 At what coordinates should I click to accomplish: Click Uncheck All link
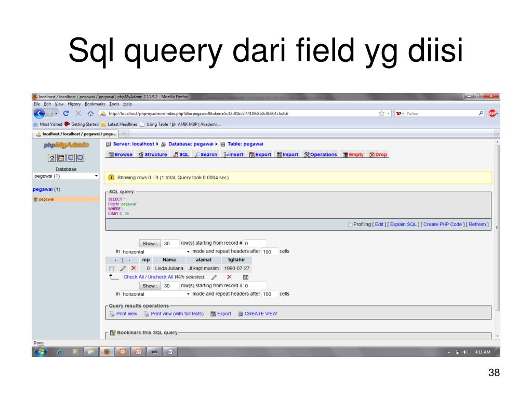(161, 277)
